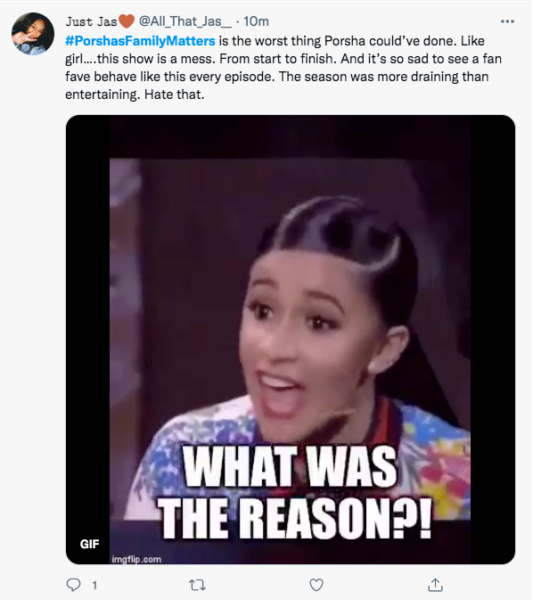Click the reply count number 1
533x600 pixels.
[95, 585]
